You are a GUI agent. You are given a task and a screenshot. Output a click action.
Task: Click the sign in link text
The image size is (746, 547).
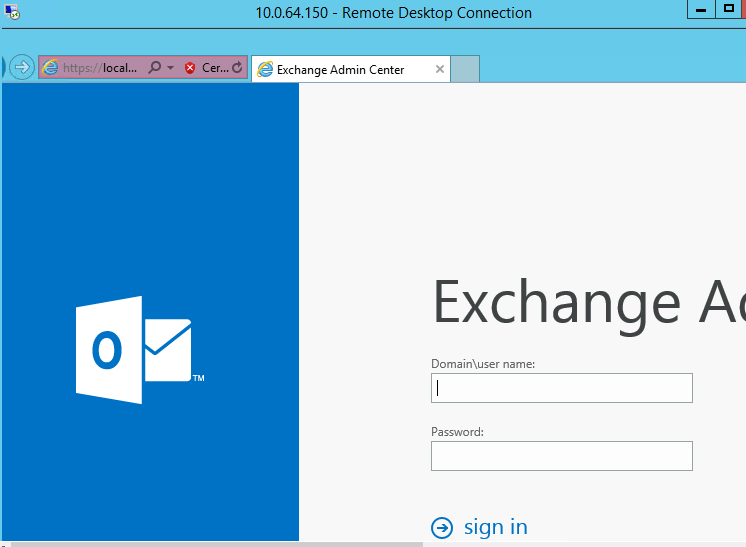pos(495,527)
